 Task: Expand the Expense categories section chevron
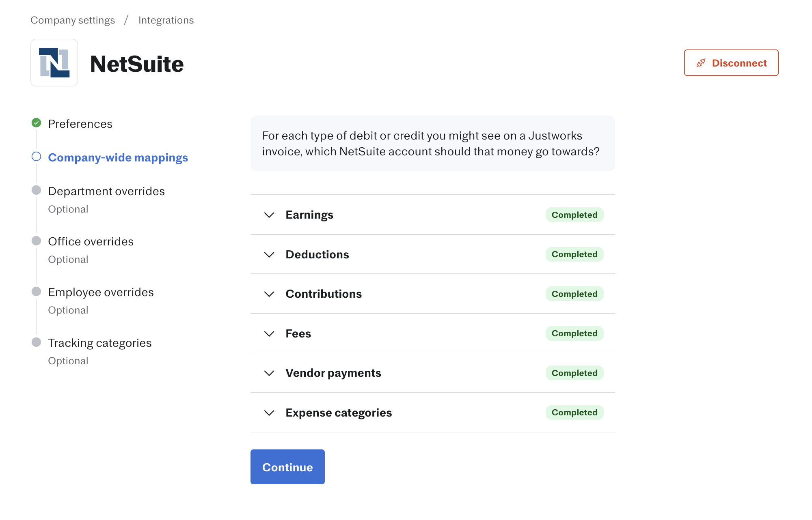tap(269, 413)
